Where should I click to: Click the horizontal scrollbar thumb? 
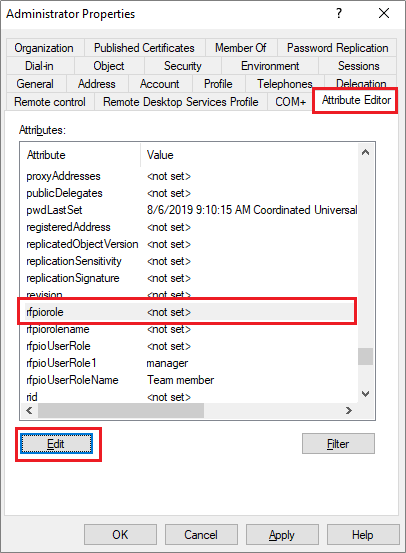point(121,411)
